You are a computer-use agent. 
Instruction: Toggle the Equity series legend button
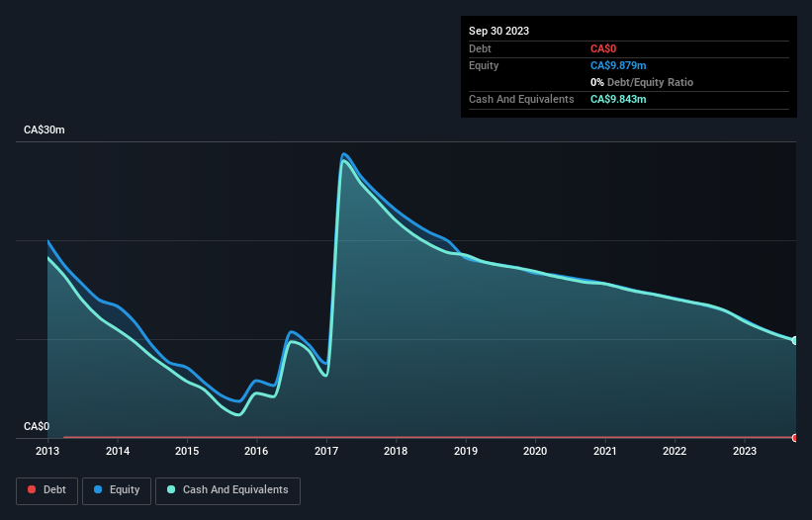[117, 490]
